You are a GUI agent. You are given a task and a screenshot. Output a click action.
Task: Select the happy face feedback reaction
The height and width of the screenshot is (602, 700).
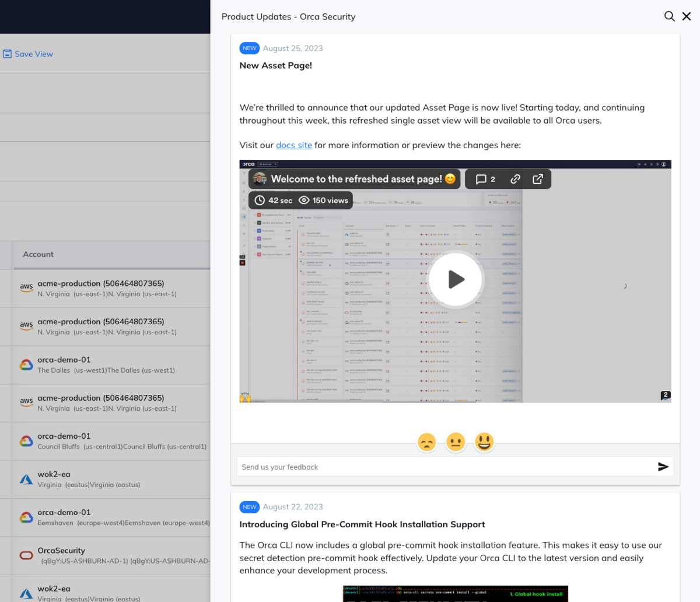(484, 442)
